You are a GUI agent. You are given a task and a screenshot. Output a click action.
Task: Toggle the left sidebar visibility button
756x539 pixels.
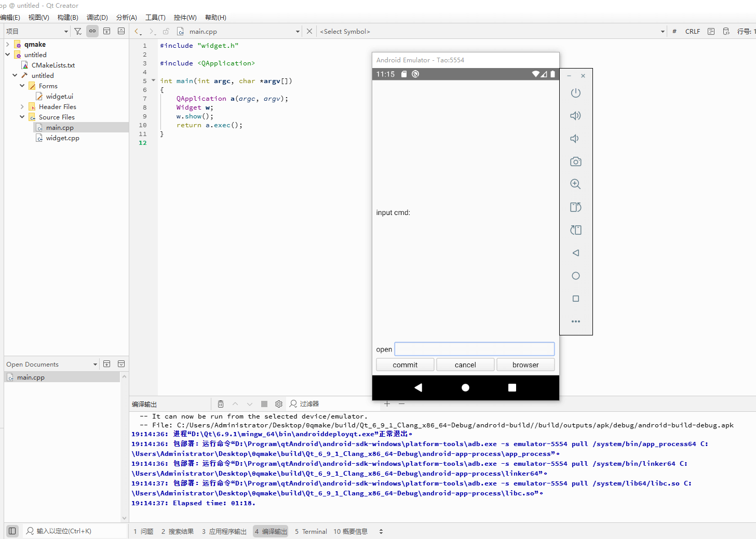point(12,531)
